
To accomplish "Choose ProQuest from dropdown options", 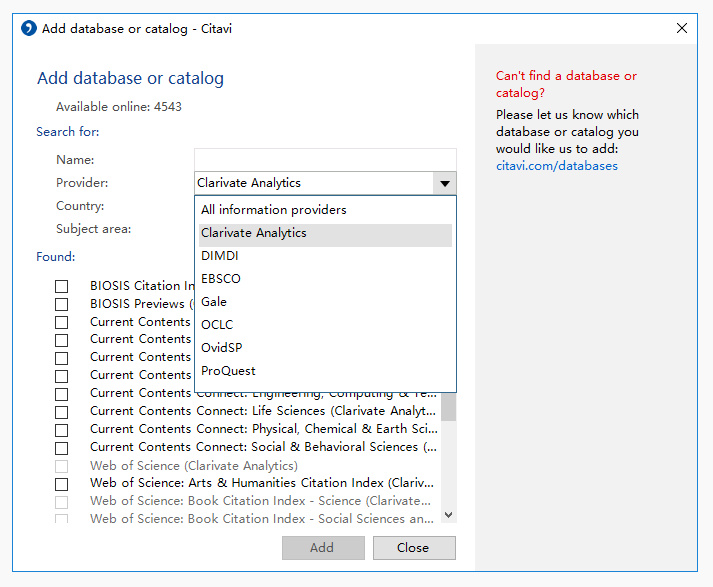I will [x=228, y=371].
